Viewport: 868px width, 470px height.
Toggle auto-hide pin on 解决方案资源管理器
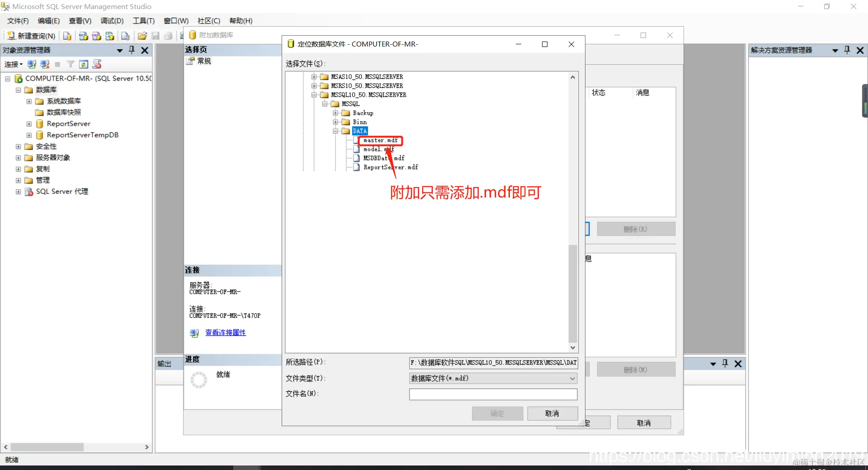847,50
